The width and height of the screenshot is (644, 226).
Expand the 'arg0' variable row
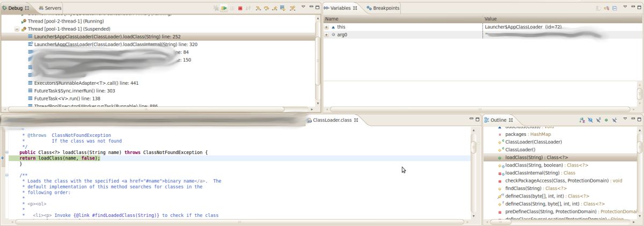pyautogui.click(x=326, y=34)
